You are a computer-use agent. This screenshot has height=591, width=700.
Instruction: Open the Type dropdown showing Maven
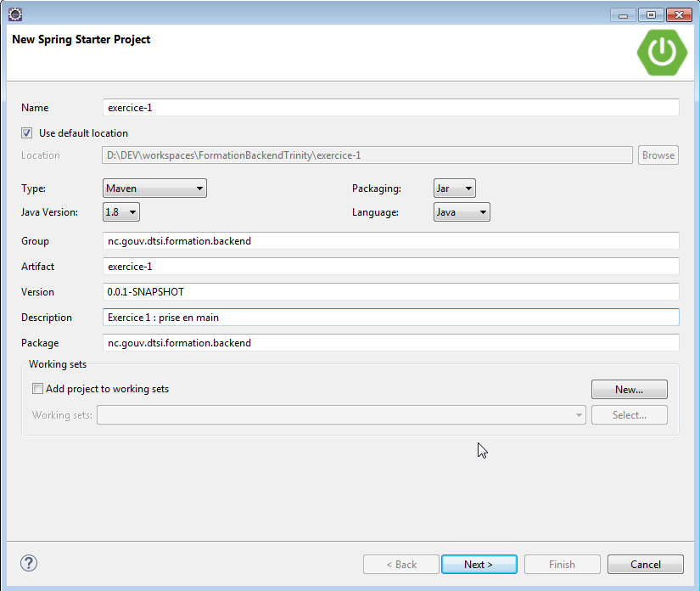pyautogui.click(x=154, y=188)
